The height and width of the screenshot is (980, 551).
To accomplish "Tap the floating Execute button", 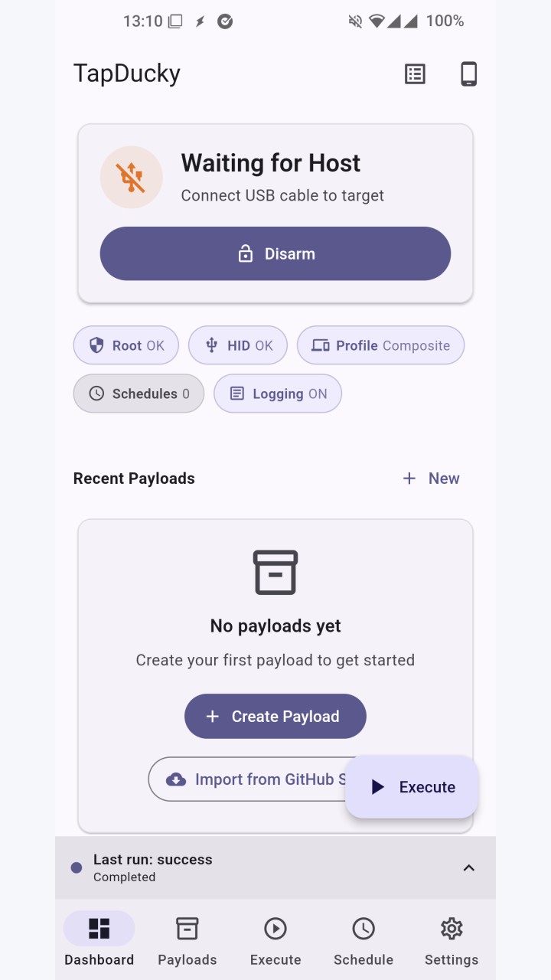I will (412, 787).
